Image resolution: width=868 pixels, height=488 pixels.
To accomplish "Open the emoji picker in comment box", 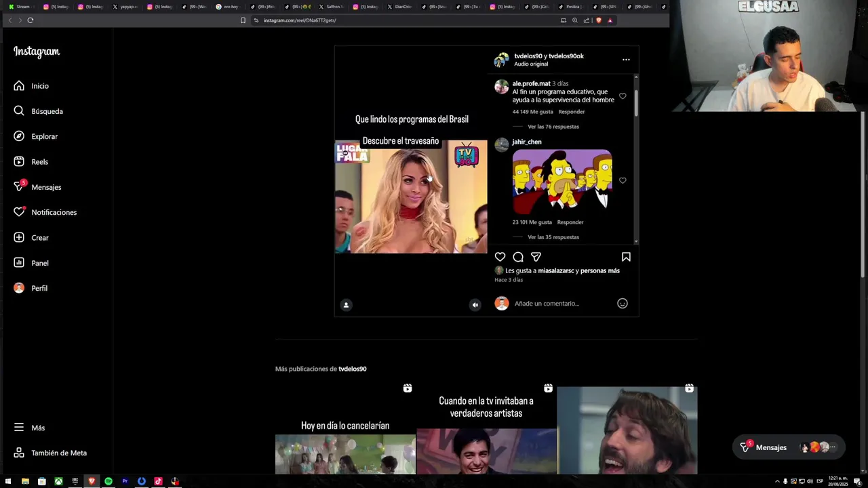I will (623, 304).
